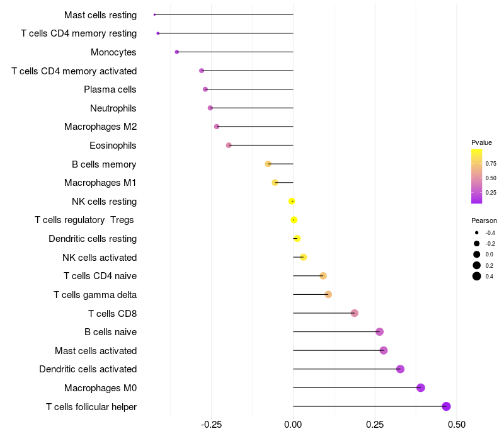
Task: Click the Pvalue legend title
Action: (481, 142)
